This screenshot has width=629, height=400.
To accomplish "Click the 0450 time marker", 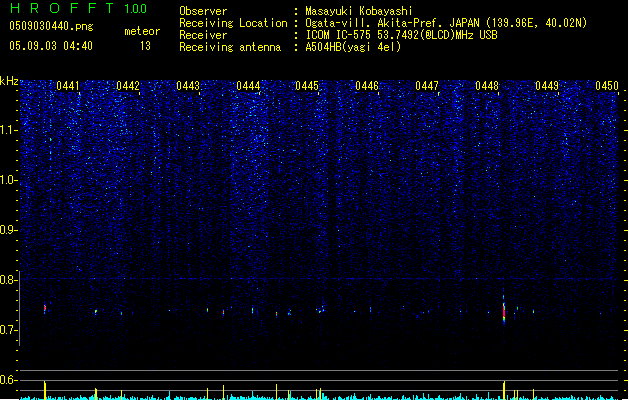I will click(607, 85).
